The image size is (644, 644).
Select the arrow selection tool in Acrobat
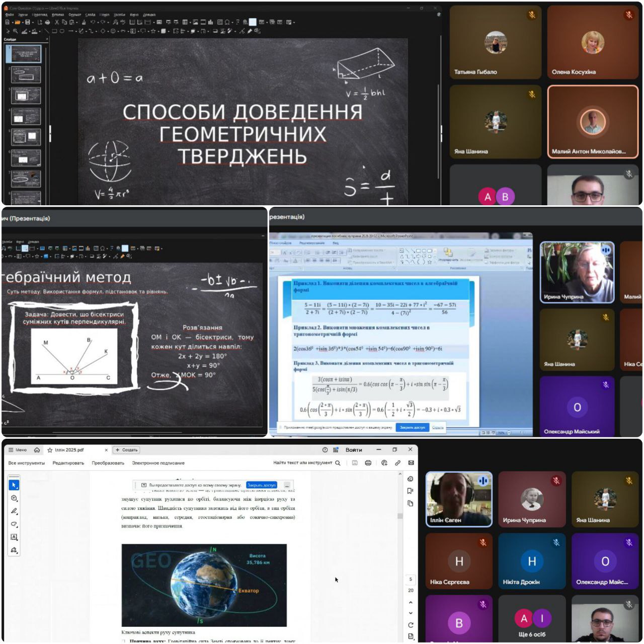[14, 485]
